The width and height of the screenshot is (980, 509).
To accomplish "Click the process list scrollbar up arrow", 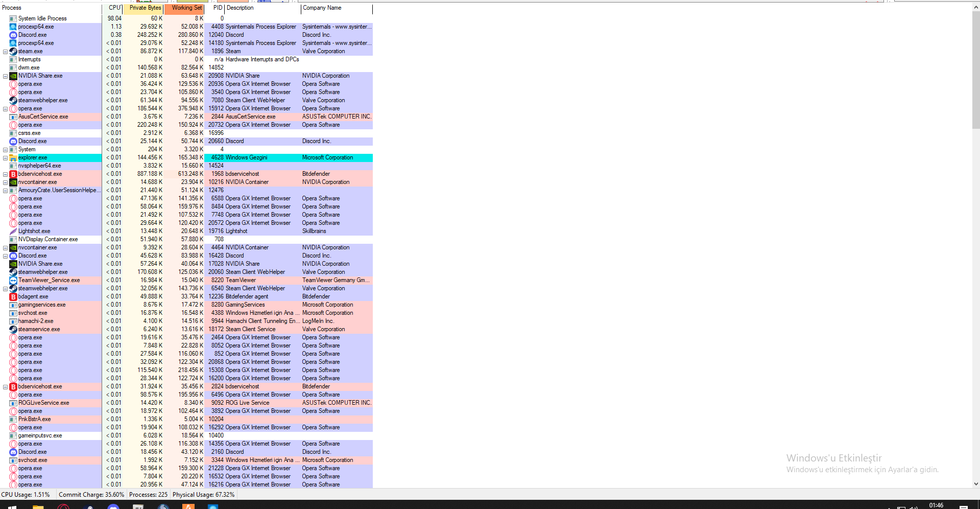I will 976,8.
